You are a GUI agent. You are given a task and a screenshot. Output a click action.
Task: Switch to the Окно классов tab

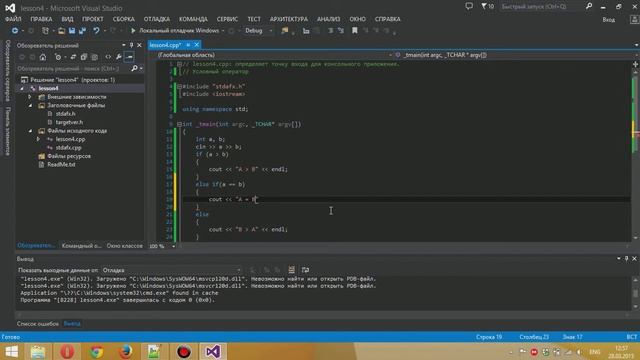pyautogui.click(x=125, y=246)
